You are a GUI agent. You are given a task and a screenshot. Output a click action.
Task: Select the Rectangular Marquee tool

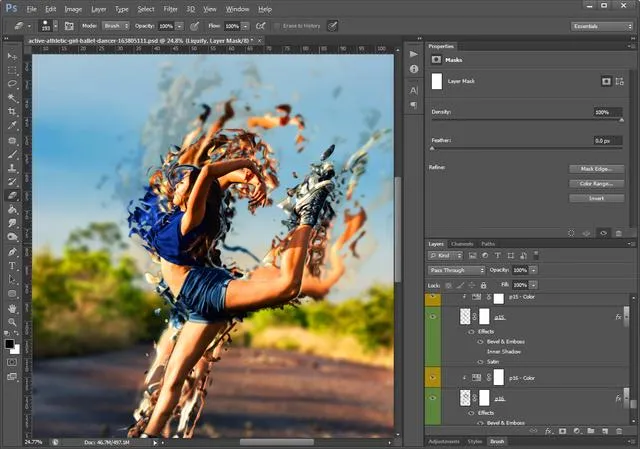tap(12, 70)
